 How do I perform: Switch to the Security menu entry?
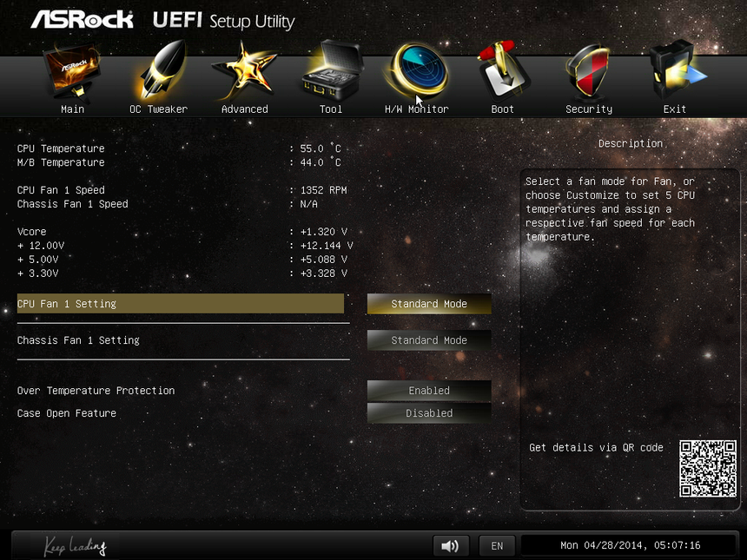click(x=588, y=109)
